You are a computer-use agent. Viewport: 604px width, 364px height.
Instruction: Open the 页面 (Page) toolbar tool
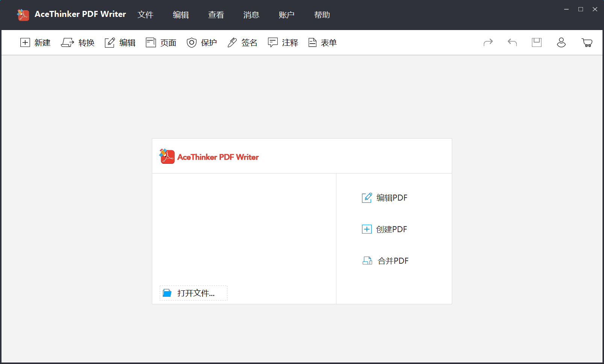pyautogui.click(x=151, y=42)
